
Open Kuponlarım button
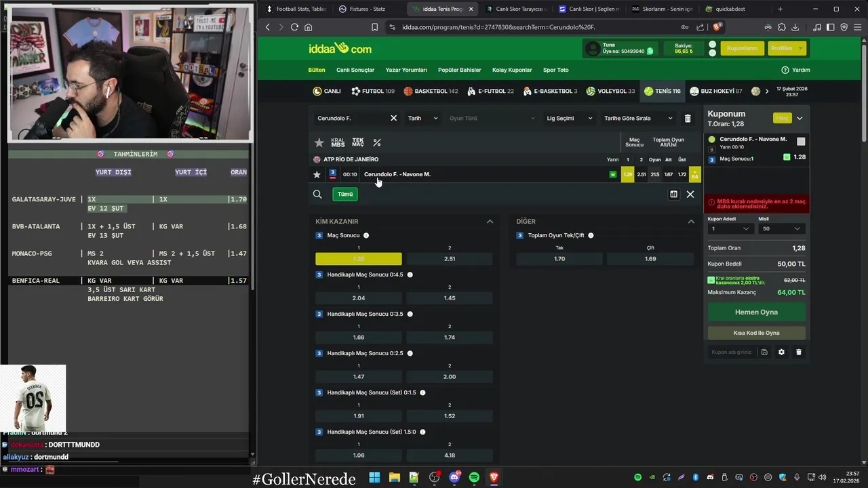tap(742, 48)
